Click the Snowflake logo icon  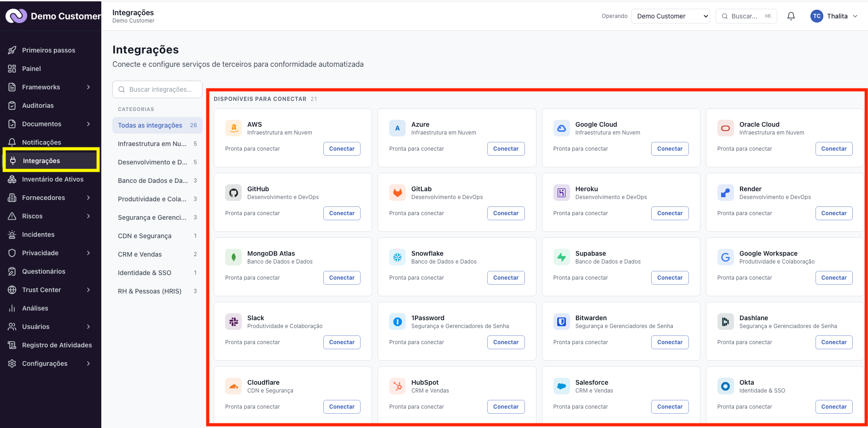pos(397,257)
